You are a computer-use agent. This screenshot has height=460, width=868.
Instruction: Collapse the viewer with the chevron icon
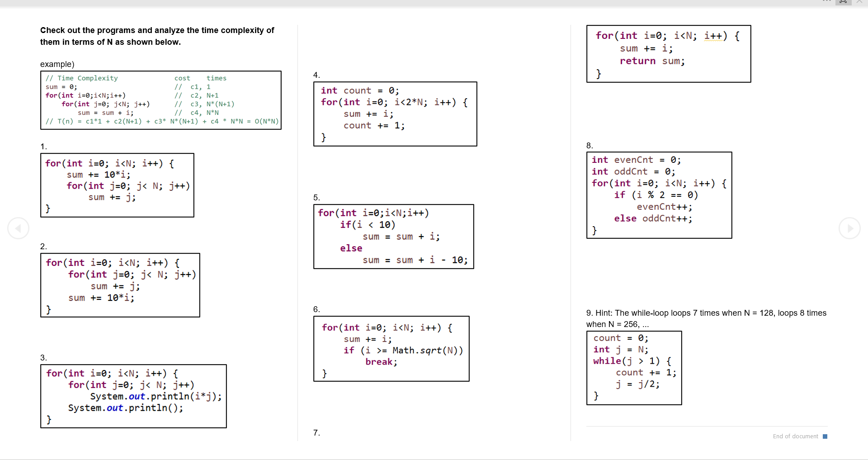point(859,2)
